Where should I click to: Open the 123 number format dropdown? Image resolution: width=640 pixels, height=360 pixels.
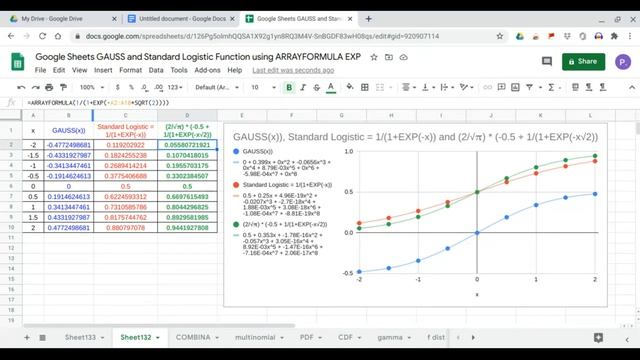coord(175,87)
